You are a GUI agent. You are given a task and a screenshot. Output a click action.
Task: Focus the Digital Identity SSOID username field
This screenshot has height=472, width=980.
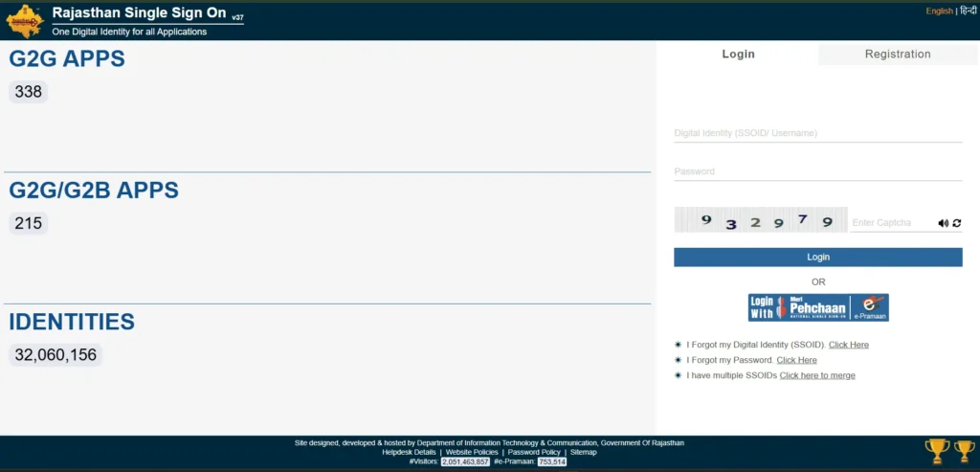817,133
